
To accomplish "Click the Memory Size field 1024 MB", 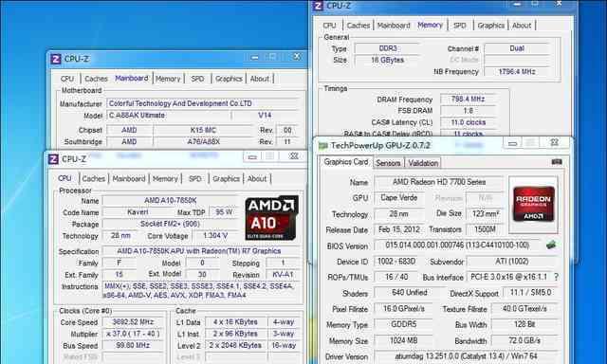I will coord(404,340).
